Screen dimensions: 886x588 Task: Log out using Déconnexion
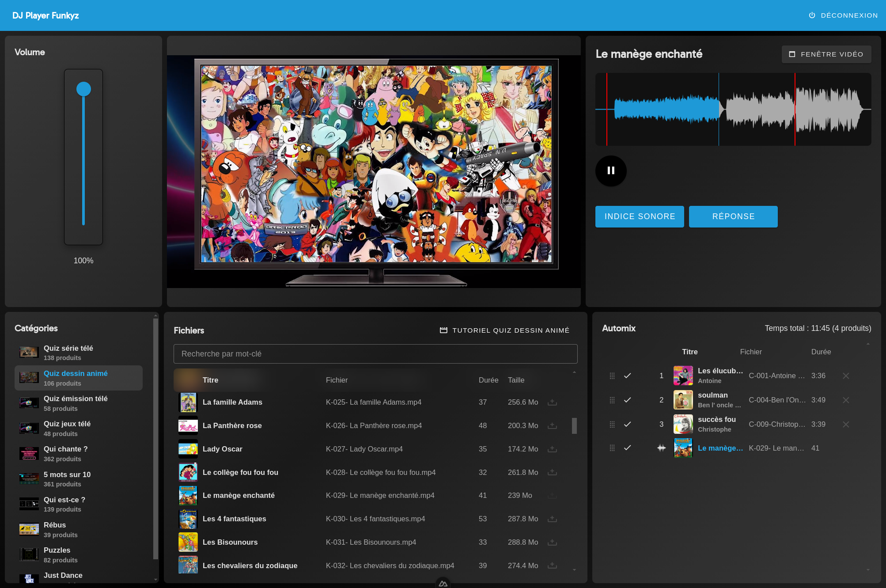coord(843,15)
